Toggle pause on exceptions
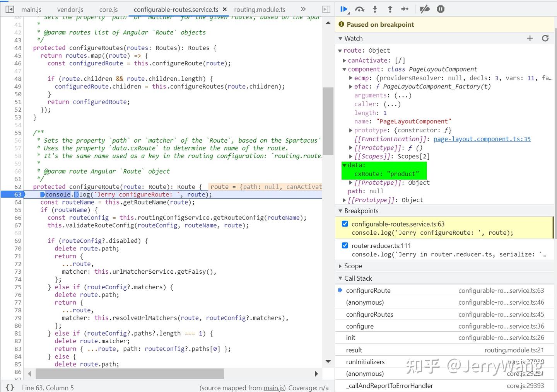The image size is (557, 392). [x=441, y=9]
